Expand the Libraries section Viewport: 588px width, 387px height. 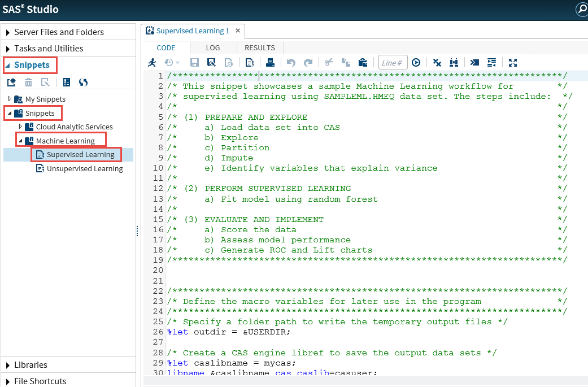(x=8, y=365)
